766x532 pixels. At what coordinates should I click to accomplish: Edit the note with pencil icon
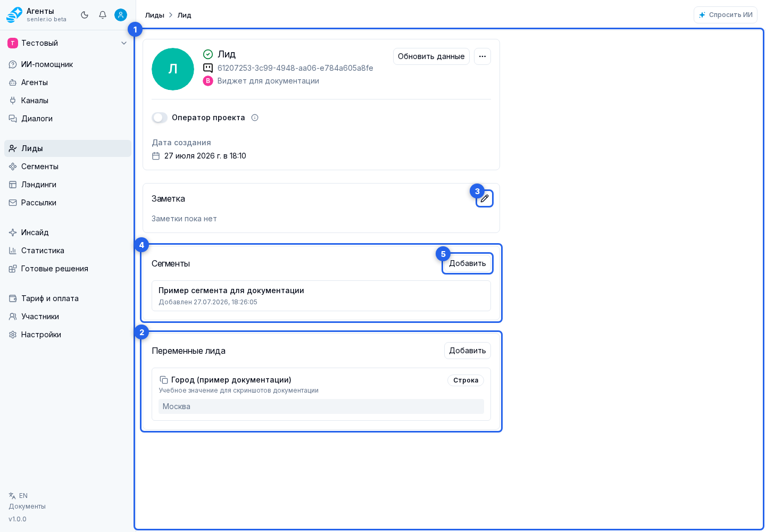[485, 198]
